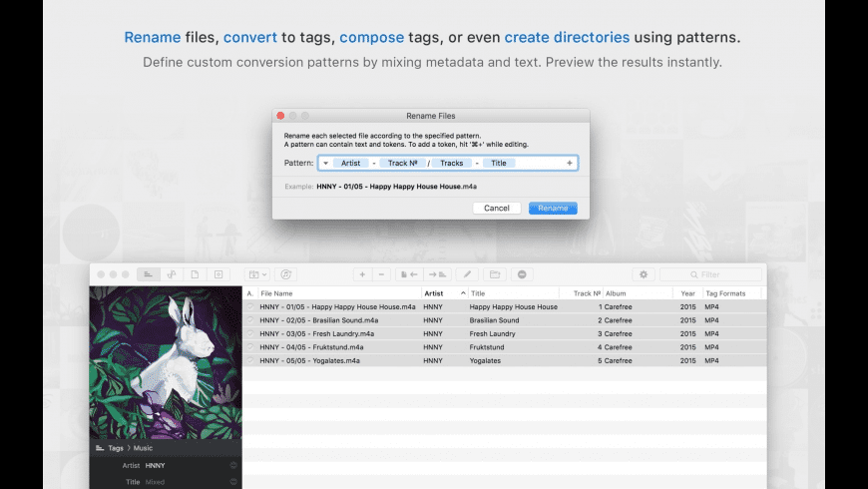Open the file info view icon

click(195, 274)
